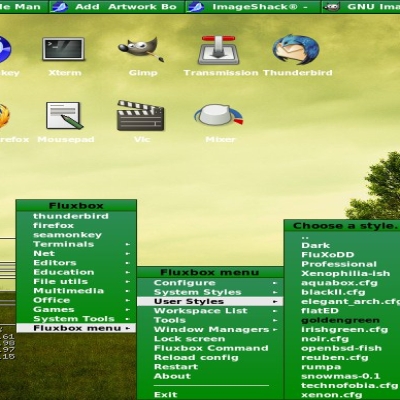400x400 pixels.
Task: Expand the Games submenu arrow
Action: coord(128,310)
